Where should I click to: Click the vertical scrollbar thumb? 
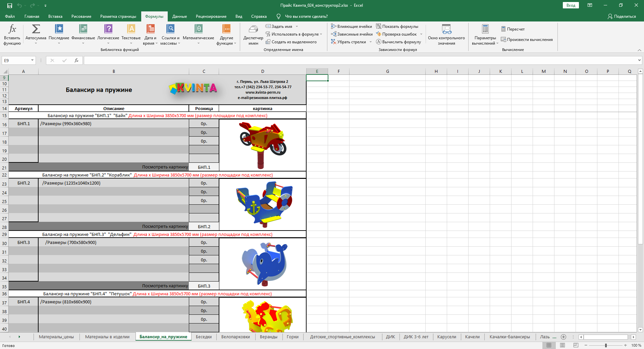640,159
